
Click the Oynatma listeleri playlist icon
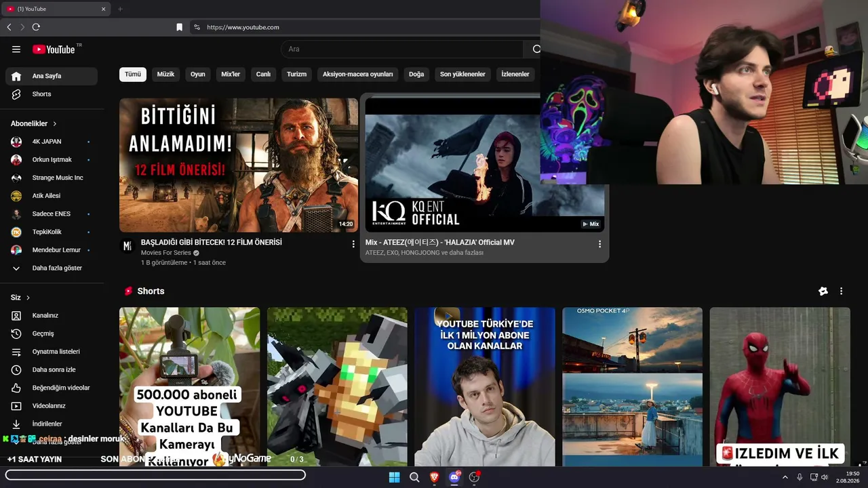[x=16, y=352]
